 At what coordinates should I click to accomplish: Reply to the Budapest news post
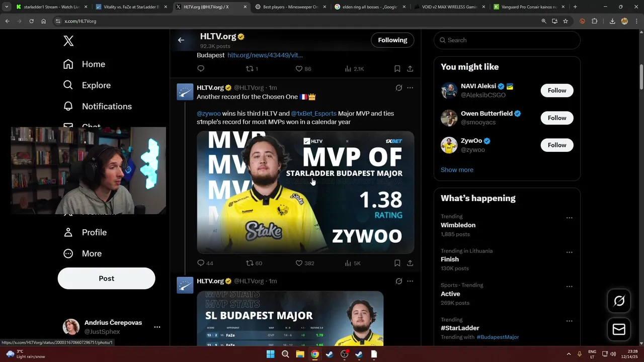(x=201, y=68)
